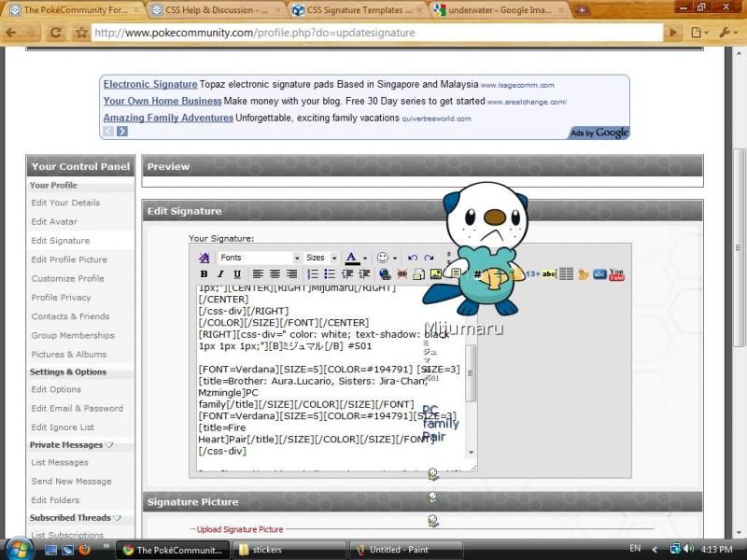Open the smilies picker
Image resolution: width=747 pixels, height=560 pixels.
coord(383,258)
